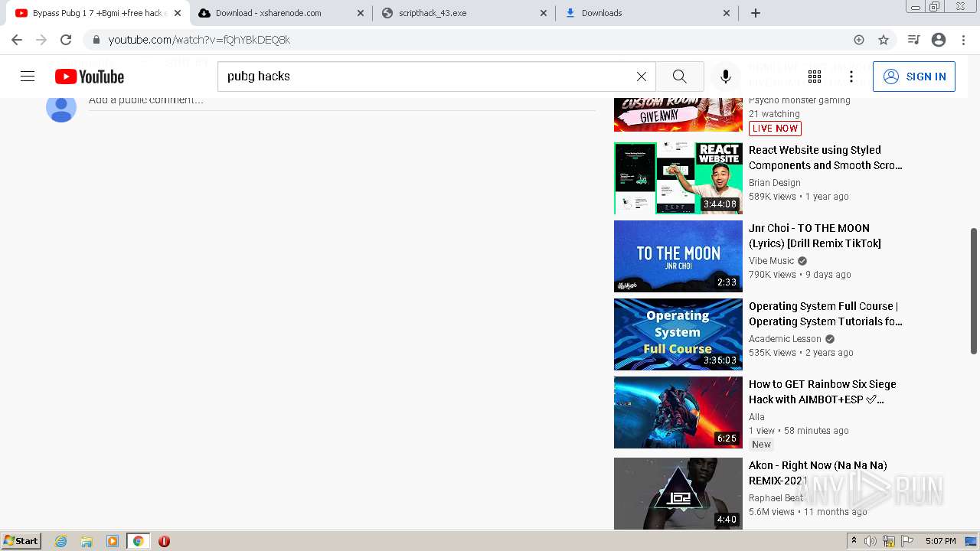Close the Downloads tab
Image resolution: width=980 pixels, height=551 pixels.
pos(727,13)
